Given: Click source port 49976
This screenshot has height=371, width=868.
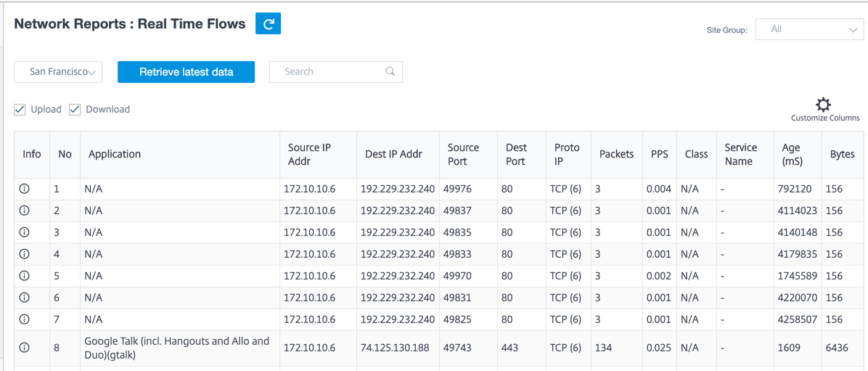Looking at the screenshot, I should (x=458, y=189).
